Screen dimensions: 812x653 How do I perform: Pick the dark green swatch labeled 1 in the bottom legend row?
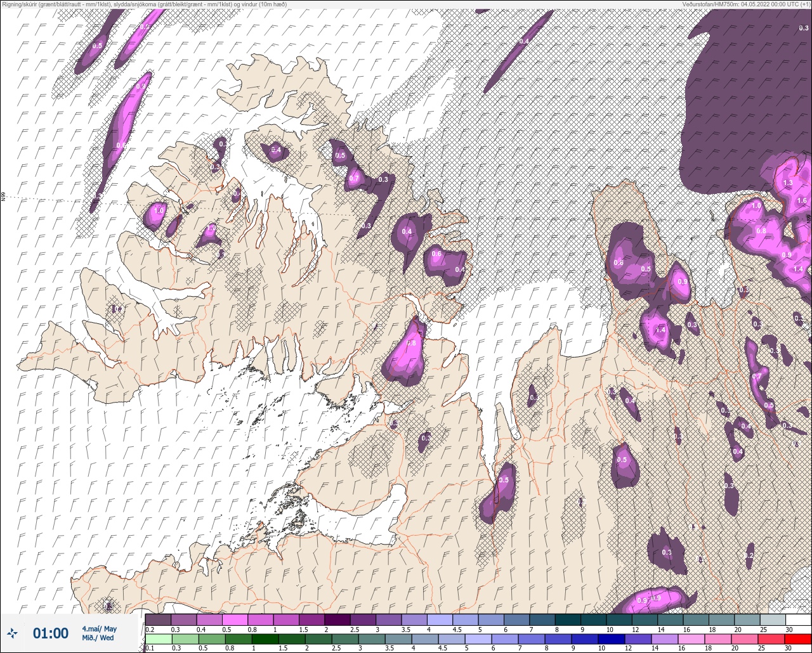[x=265, y=638]
